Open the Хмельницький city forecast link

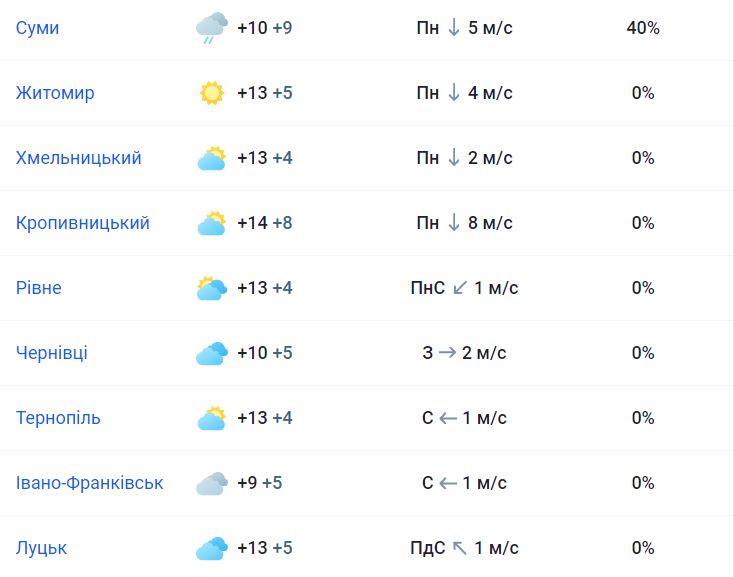[79, 158]
